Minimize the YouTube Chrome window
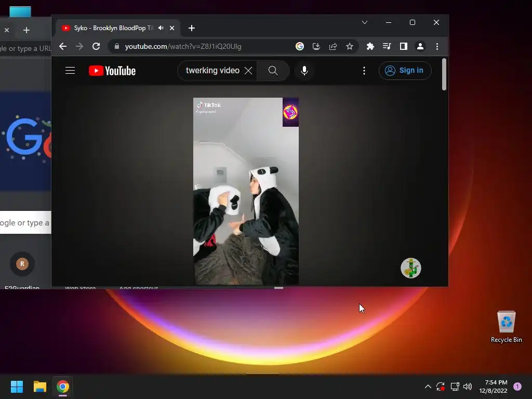The image size is (532, 399). click(x=389, y=22)
